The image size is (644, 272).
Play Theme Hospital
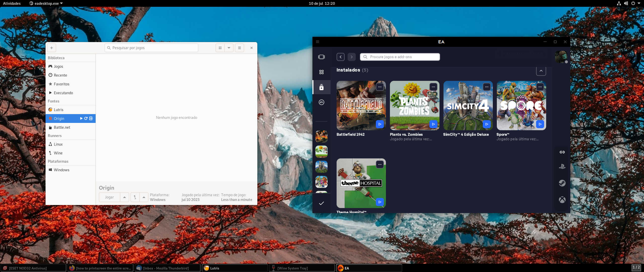click(380, 202)
